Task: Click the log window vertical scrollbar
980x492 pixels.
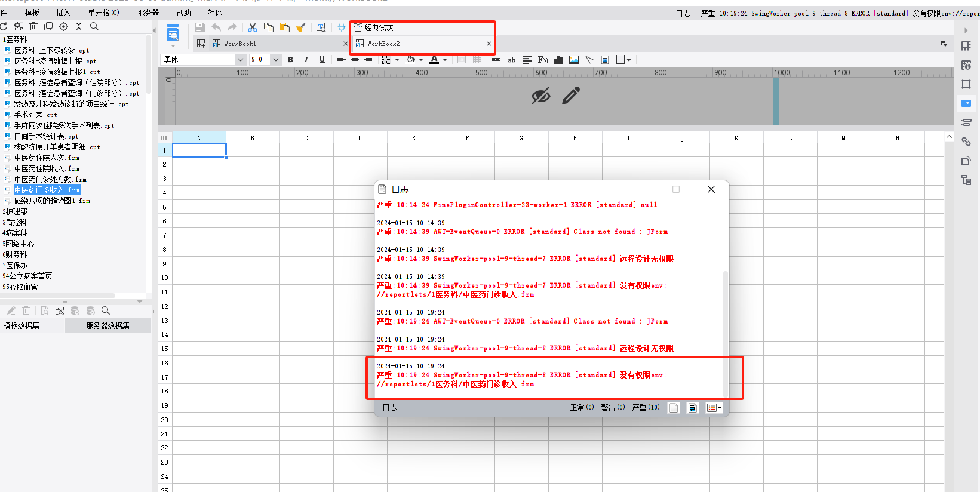Action: click(726, 334)
